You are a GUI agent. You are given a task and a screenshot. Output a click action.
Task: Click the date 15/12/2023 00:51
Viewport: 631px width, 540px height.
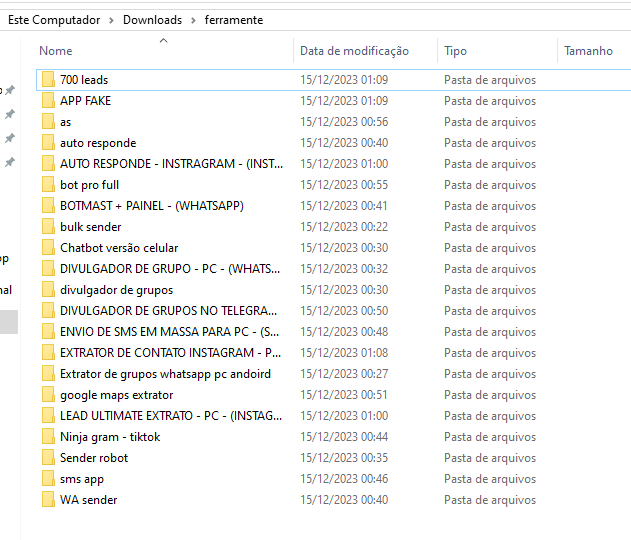(x=344, y=395)
